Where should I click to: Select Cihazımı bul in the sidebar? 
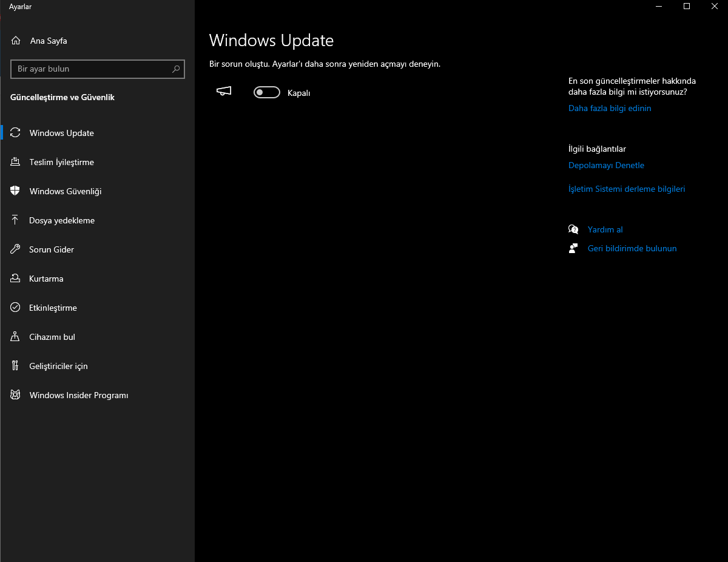tap(52, 337)
